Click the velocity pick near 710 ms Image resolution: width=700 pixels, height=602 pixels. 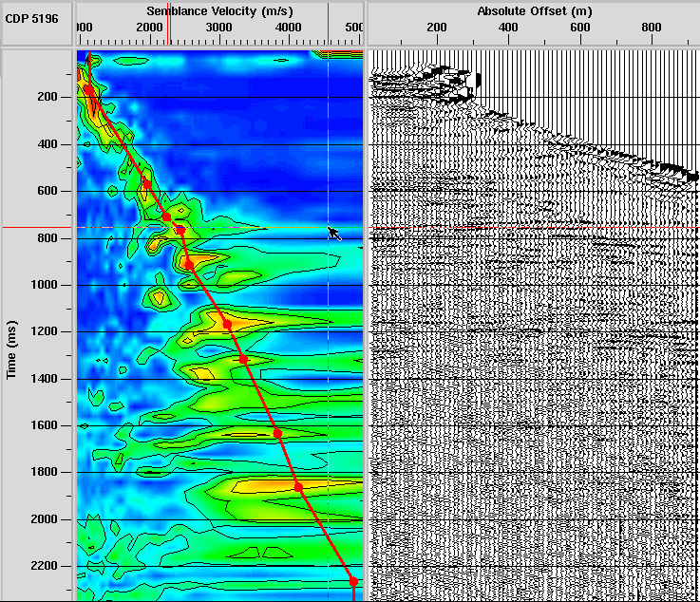pyautogui.click(x=167, y=217)
